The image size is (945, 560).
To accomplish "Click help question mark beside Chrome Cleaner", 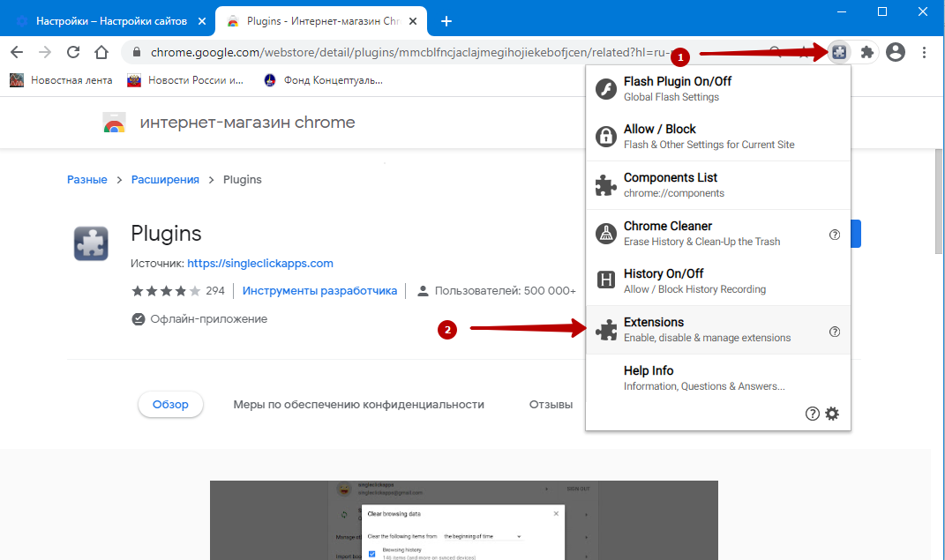I will point(835,235).
